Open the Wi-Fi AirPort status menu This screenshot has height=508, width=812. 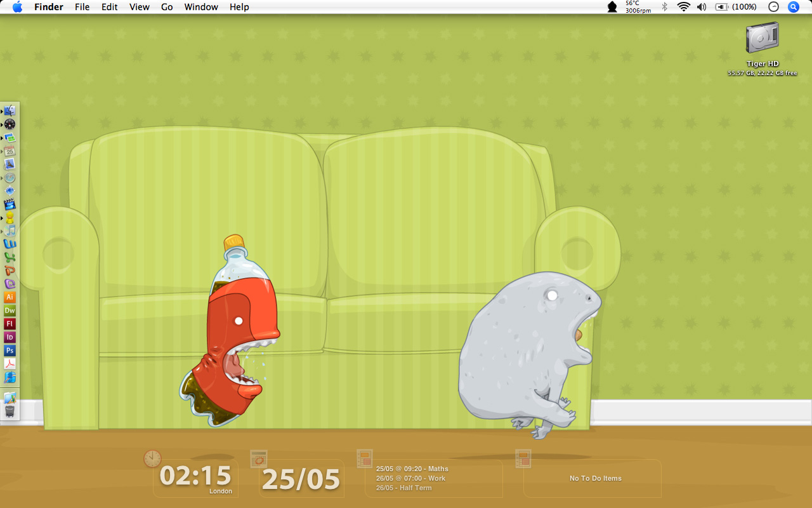pyautogui.click(x=683, y=7)
